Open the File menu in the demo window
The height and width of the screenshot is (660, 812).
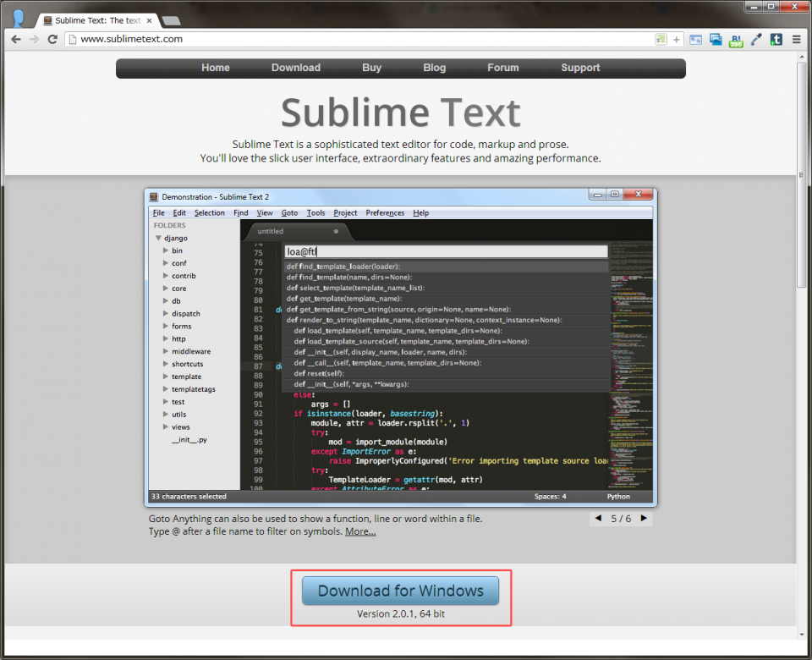pos(158,213)
